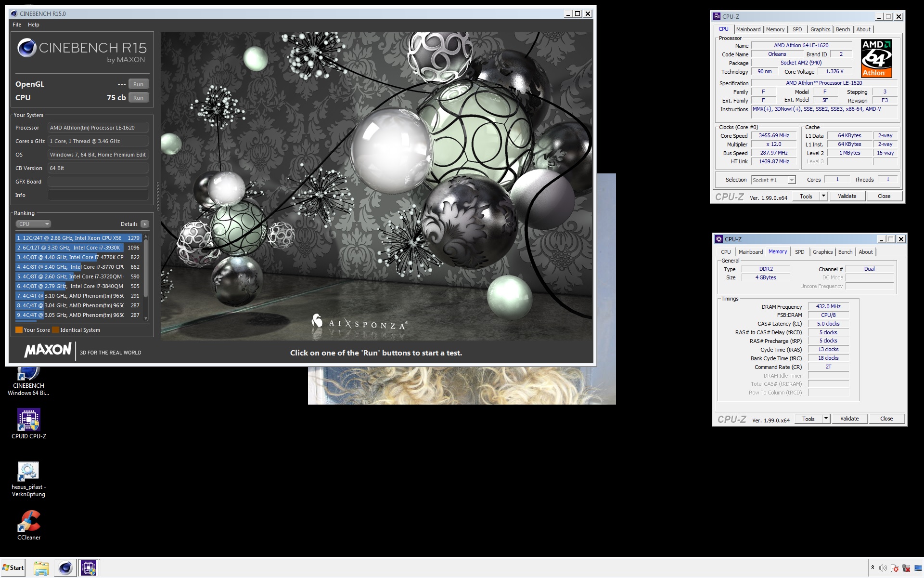Click upper CPU-Z title bar icon
Screen dimensions: 924x578
tap(717, 16)
